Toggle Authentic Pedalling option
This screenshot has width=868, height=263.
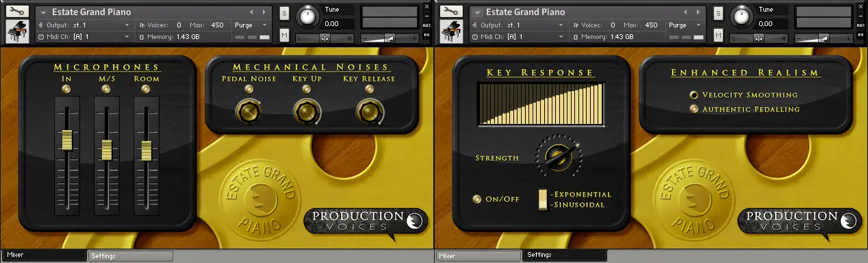click(693, 109)
